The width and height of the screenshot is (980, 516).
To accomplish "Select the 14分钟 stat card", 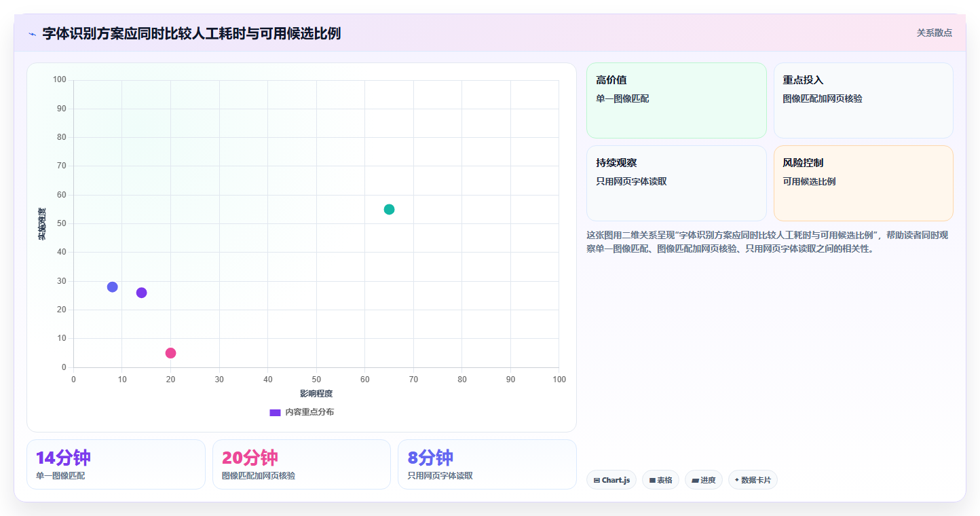I will [116, 464].
